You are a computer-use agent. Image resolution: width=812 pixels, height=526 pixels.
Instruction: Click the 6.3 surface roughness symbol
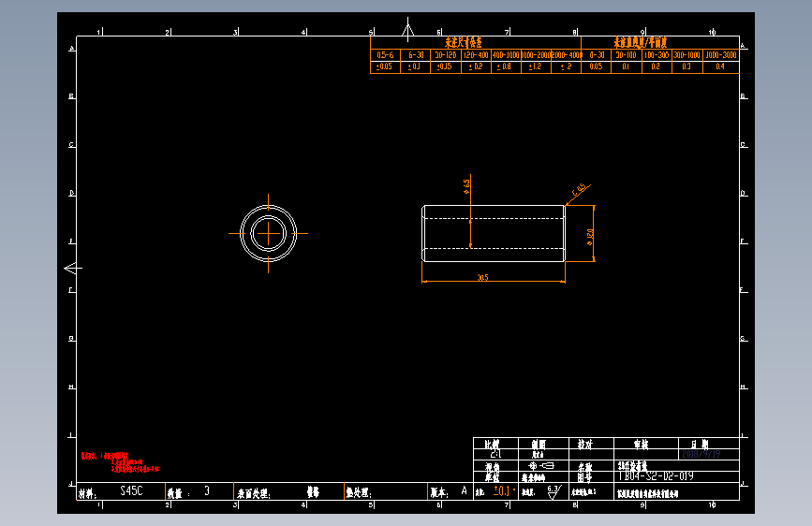(x=554, y=491)
